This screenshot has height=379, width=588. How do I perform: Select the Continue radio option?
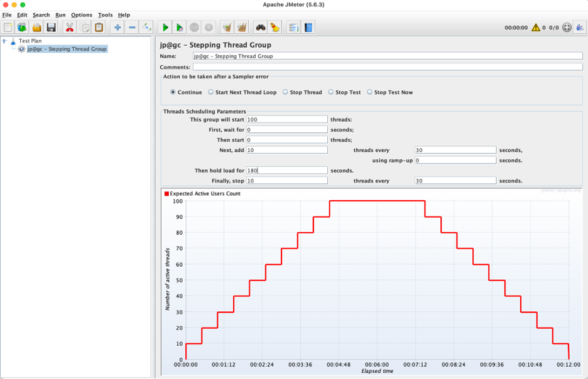click(173, 92)
